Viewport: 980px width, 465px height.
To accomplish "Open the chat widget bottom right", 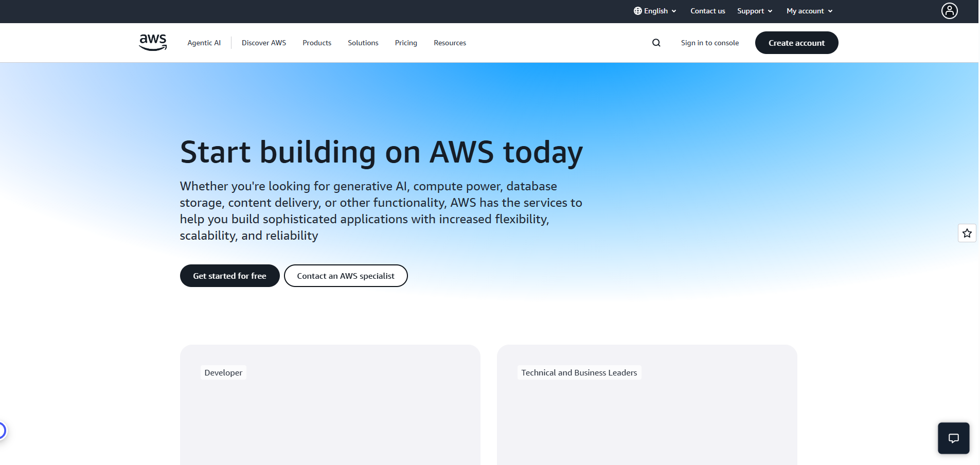I will 953,438.
